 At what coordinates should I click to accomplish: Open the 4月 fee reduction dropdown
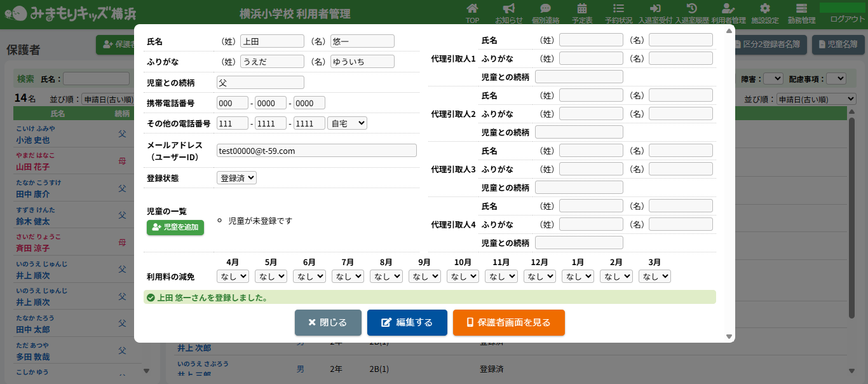233,277
